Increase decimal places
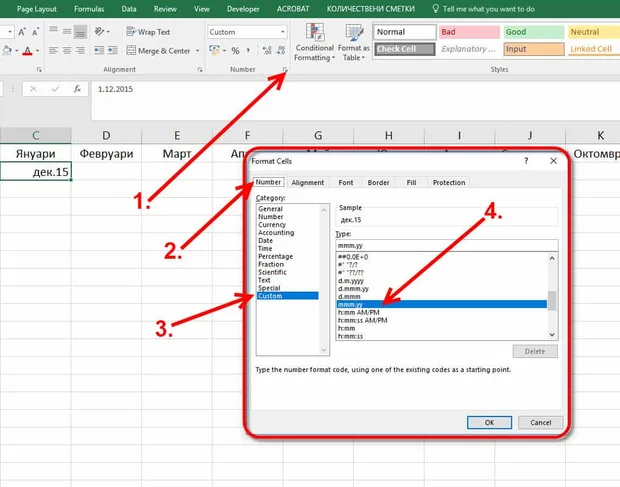The height and width of the screenshot is (487, 620). [x=267, y=51]
